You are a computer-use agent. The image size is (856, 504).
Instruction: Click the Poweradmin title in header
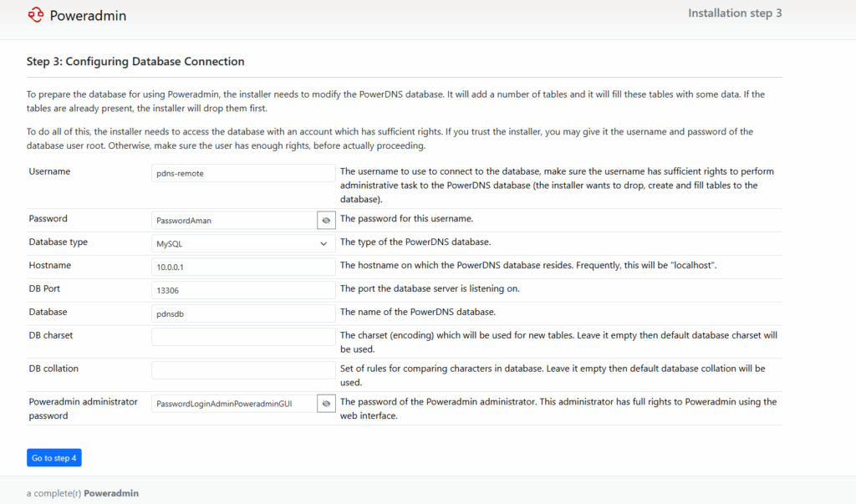[x=88, y=15]
